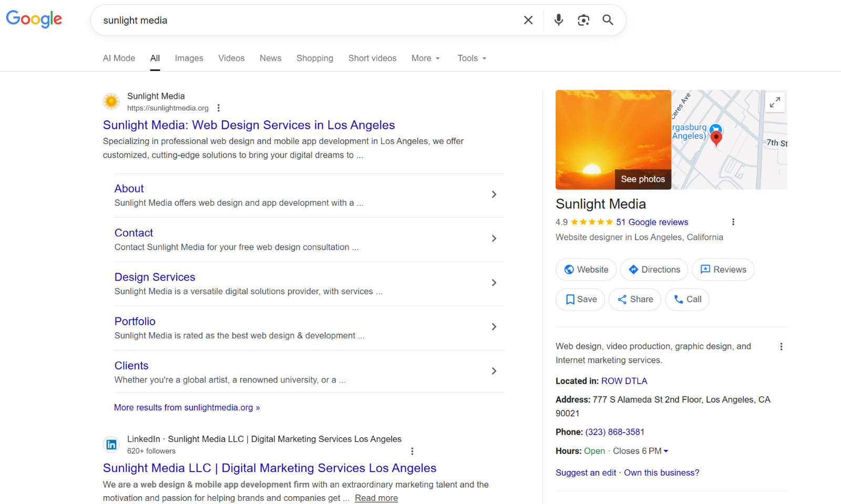841x504 pixels.
Task: Focus the search input field
Action: coord(310,20)
